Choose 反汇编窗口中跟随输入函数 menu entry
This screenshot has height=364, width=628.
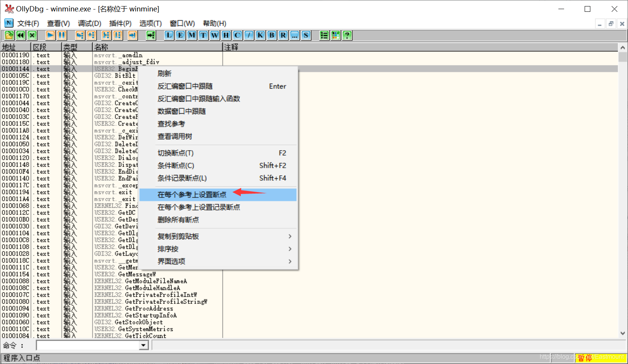coord(218,99)
